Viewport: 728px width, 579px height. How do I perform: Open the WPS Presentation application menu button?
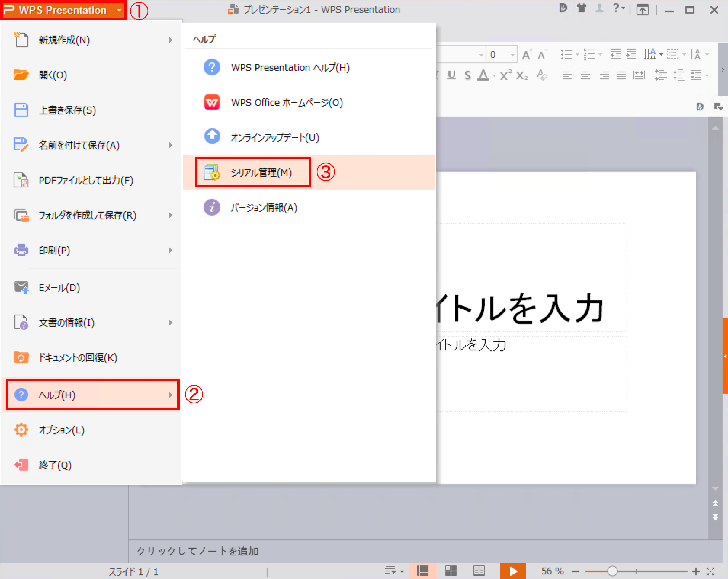tap(63, 10)
